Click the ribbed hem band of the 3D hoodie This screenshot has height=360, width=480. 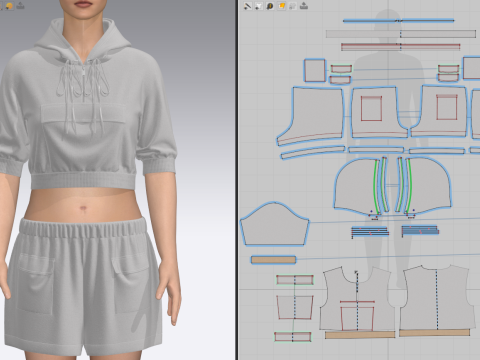point(83,180)
